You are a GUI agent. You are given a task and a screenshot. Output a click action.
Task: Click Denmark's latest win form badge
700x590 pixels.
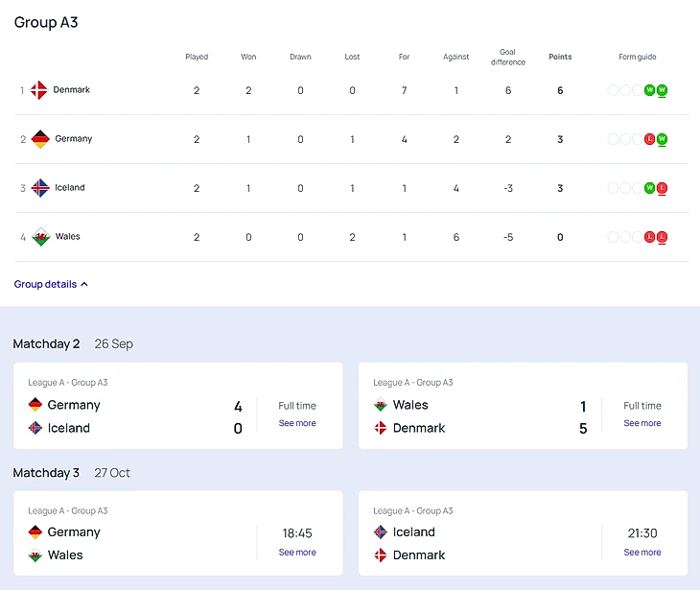pos(662,90)
